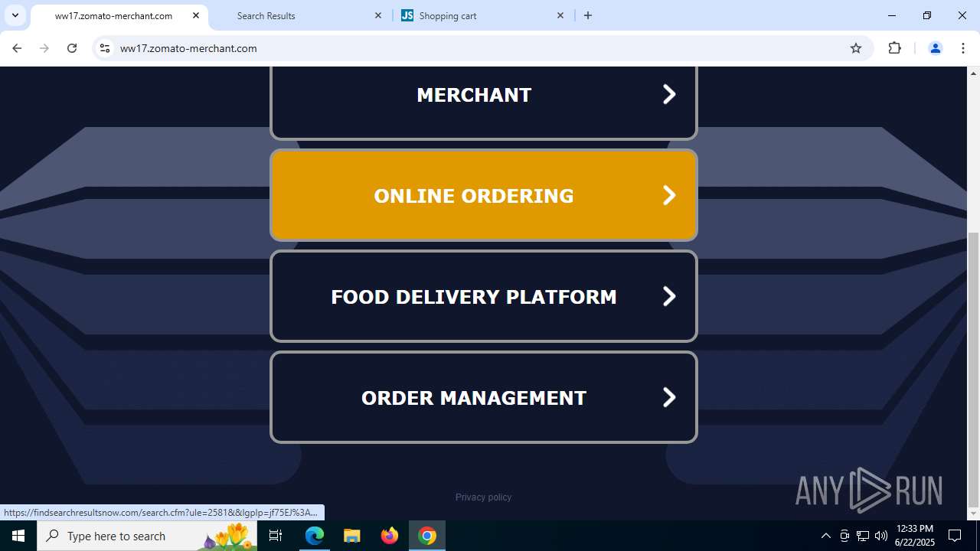Switch to the Search Results tab
This screenshot has width=980, height=551.
point(300,15)
